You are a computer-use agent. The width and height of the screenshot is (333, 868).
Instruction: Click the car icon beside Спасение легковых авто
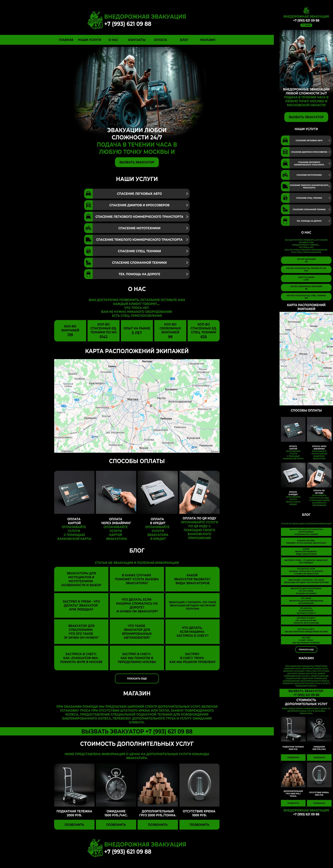(x=88, y=194)
